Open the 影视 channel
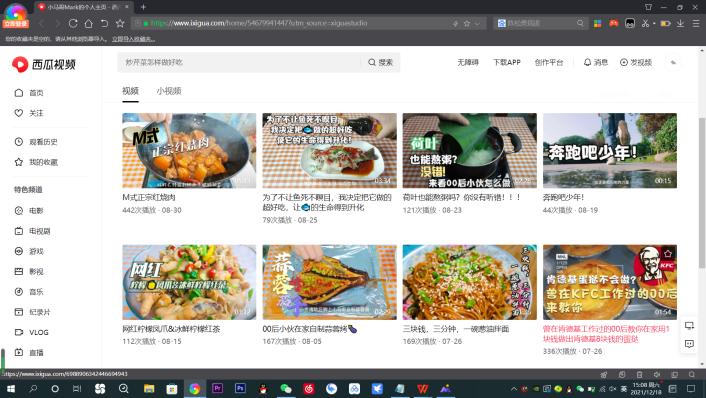The height and width of the screenshot is (398, 706). click(29, 271)
